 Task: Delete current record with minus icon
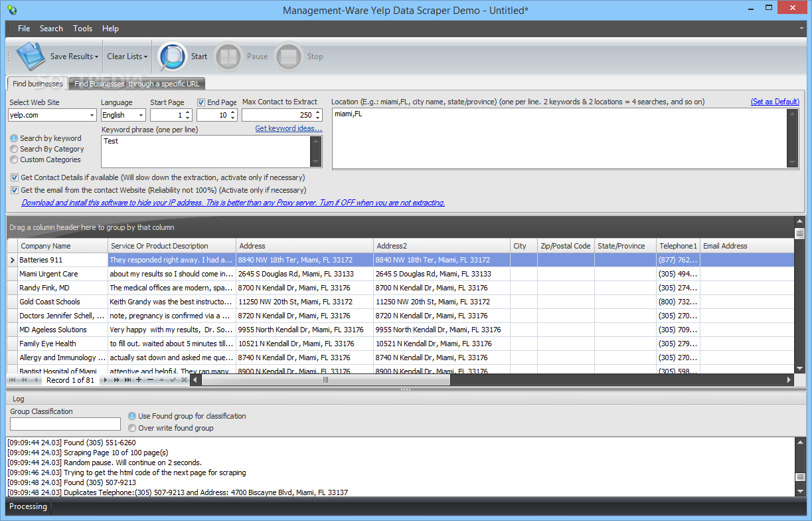150,380
